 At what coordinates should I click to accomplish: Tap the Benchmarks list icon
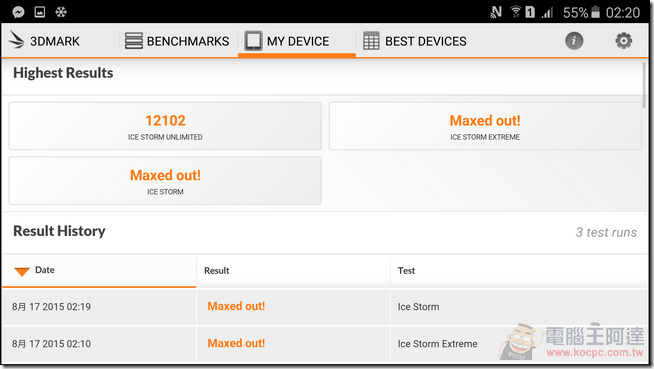[133, 41]
